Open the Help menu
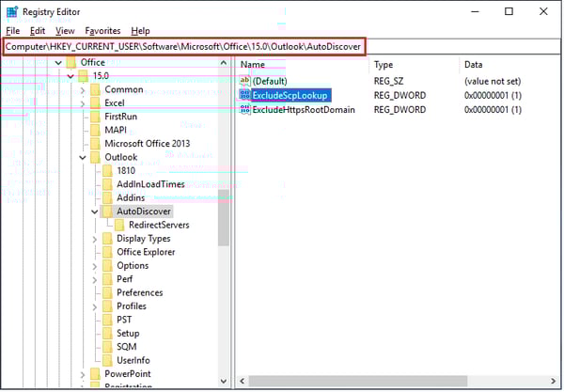Image resolution: width=564 pixels, height=392 pixels. pos(140,31)
